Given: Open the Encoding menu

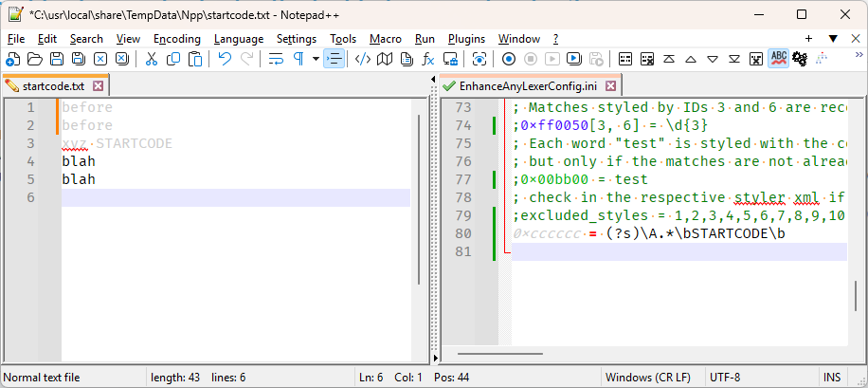Looking at the screenshot, I should point(176,39).
